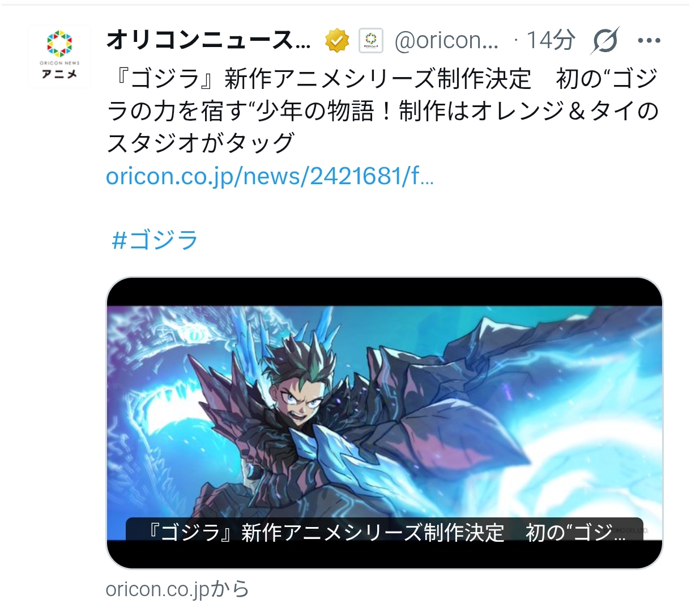Open the @oricon handle profile link

point(446,41)
